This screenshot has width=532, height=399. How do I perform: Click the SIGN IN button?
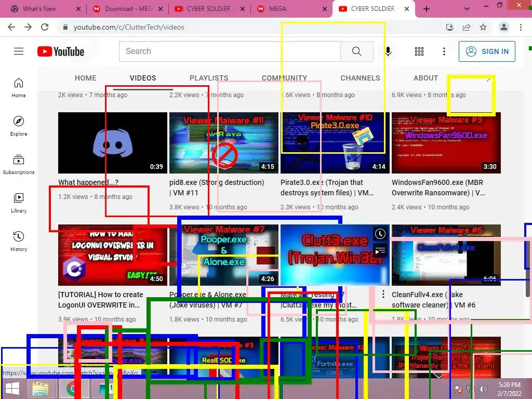click(487, 51)
